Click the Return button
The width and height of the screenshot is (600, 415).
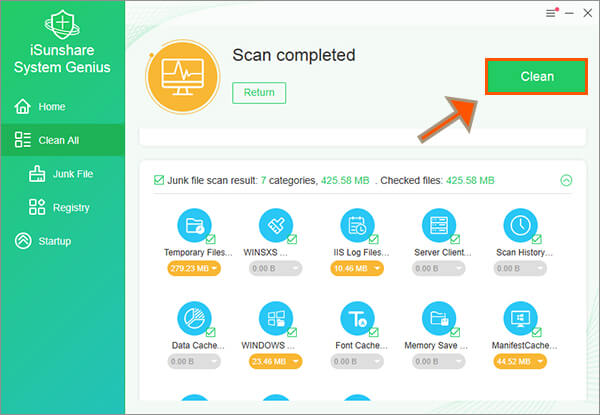pyautogui.click(x=259, y=93)
